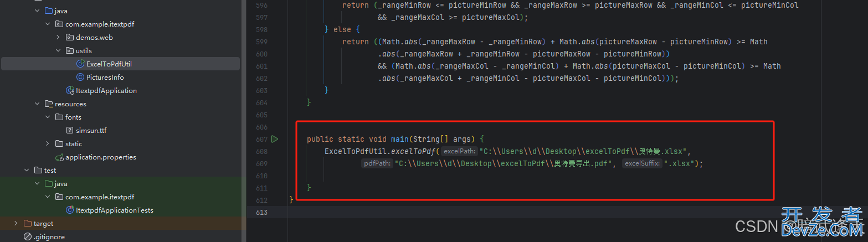Click the .gitignore file icon
The height and width of the screenshot is (242, 868).
click(28, 236)
